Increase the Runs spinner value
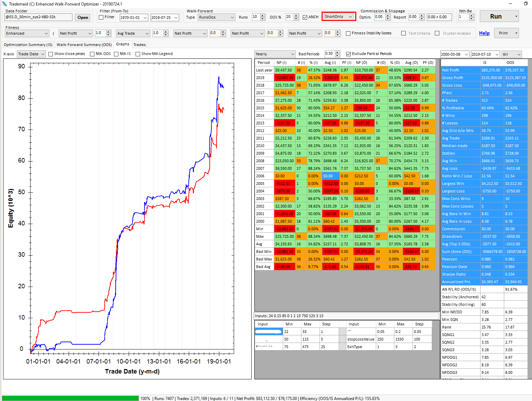The image size is (532, 401). 263,15
